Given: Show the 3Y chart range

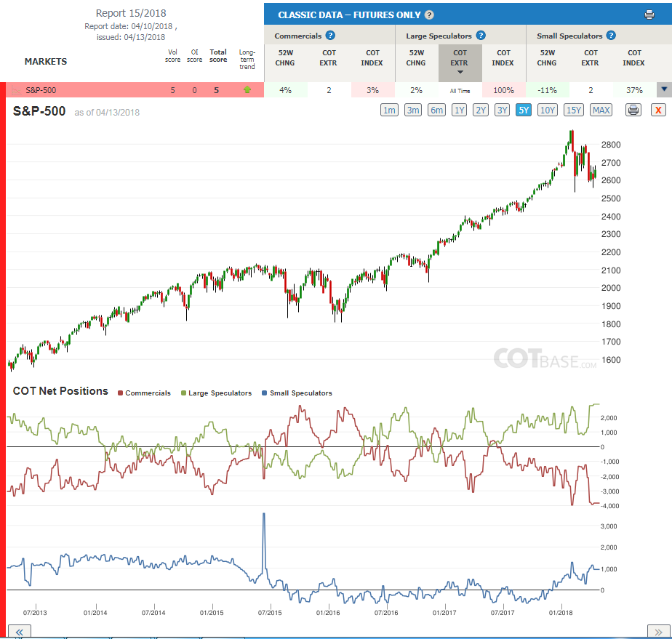Looking at the screenshot, I should pos(503,110).
